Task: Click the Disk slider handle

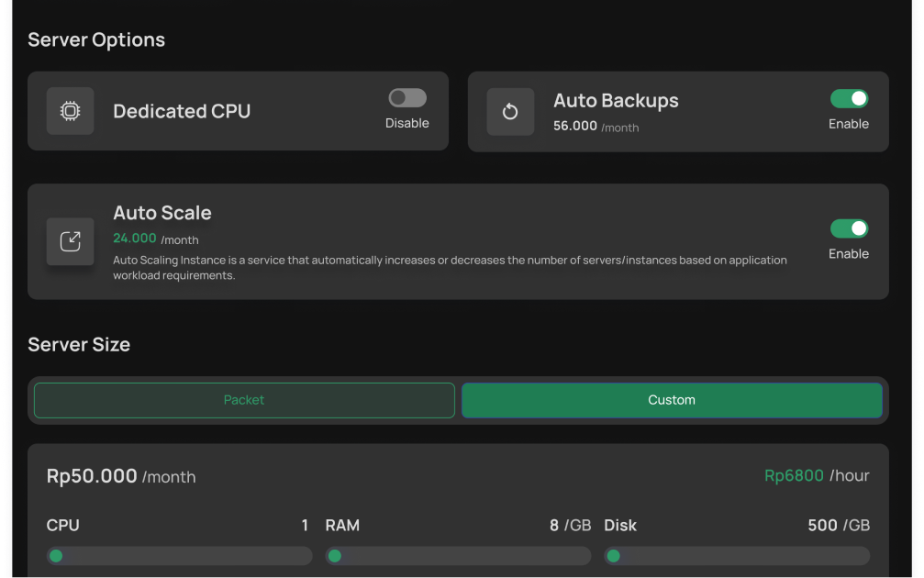Action: 614,556
